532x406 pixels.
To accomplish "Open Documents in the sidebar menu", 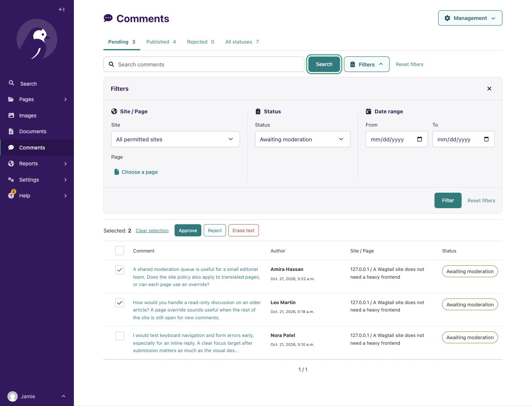I will [37, 131].
